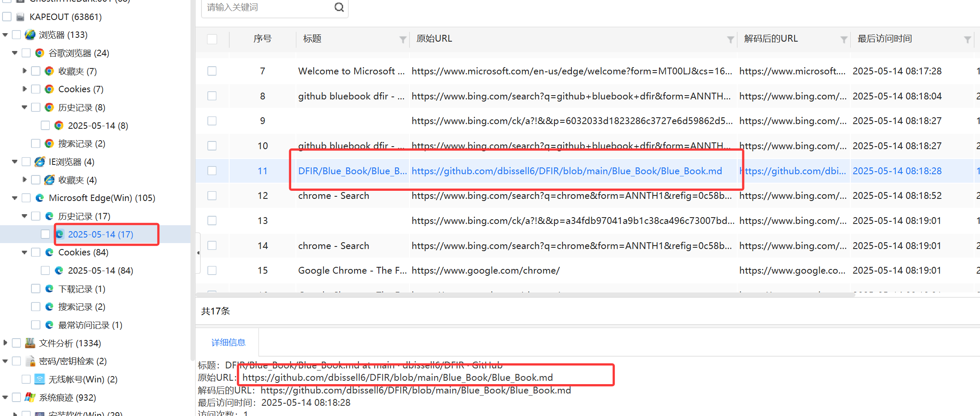980x416 pixels.
Task: Expand the Chrome Cookies (7) node
Action: (x=24, y=89)
